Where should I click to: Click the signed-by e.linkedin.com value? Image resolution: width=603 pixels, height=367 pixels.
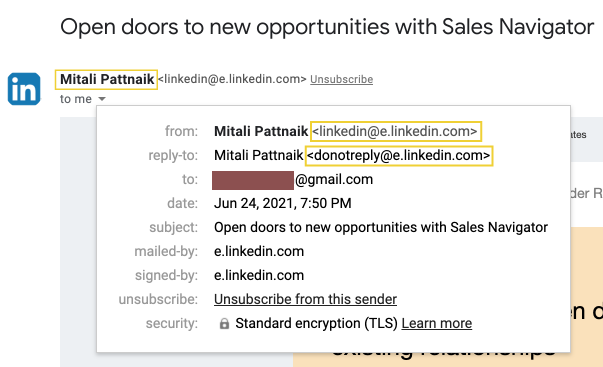tap(259, 275)
